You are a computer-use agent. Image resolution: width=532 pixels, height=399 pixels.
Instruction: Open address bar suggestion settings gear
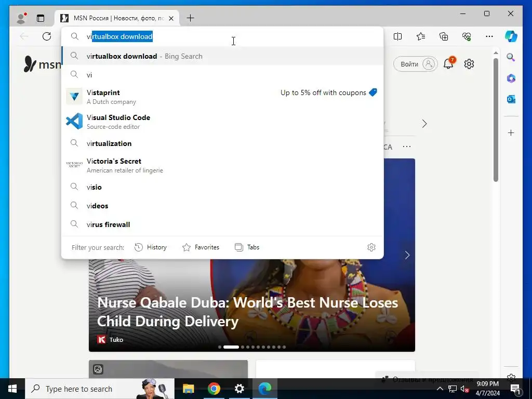click(x=371, y=247)
